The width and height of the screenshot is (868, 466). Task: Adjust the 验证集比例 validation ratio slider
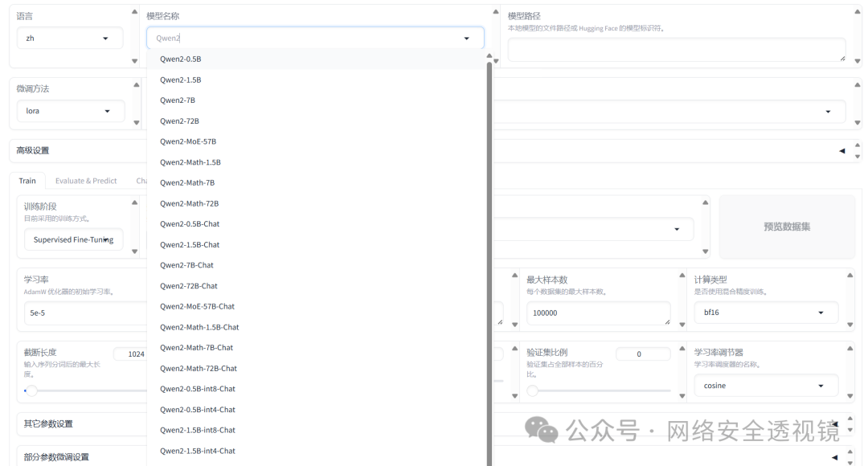point(533,390)
